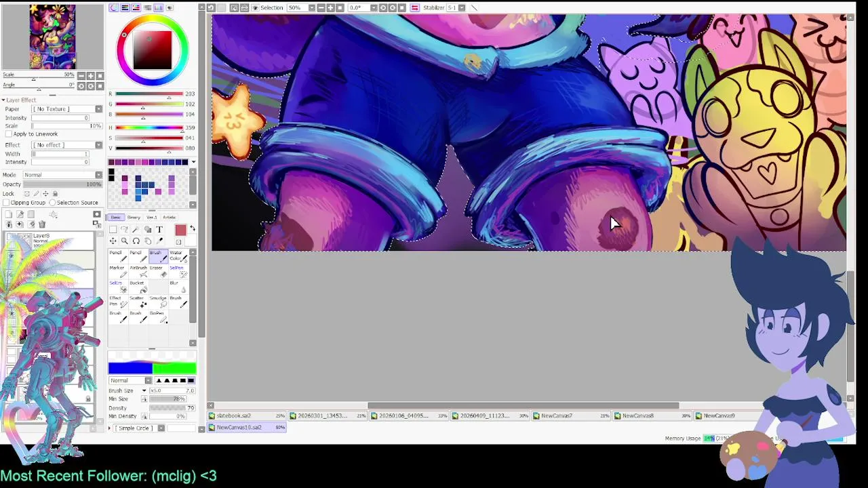Select the Effect Pen tool
The width and height of the screenshot is (868, 488).
(118, 302)
